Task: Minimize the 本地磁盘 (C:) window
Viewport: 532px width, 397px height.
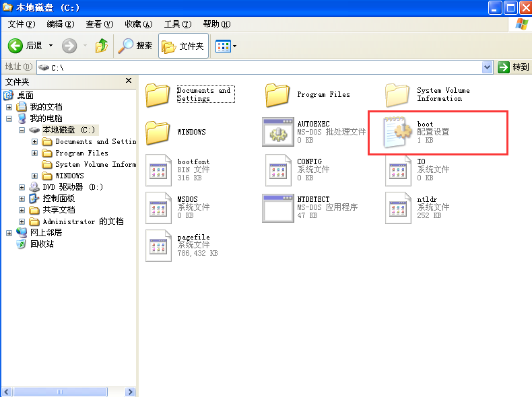Action: point(495,7)
